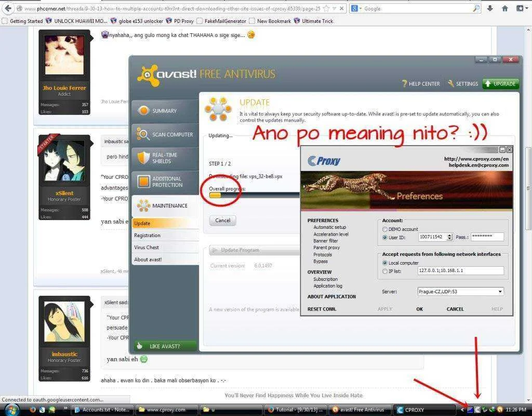Open avast Help Center
The image size is (532, 416).
coord(421,84)
